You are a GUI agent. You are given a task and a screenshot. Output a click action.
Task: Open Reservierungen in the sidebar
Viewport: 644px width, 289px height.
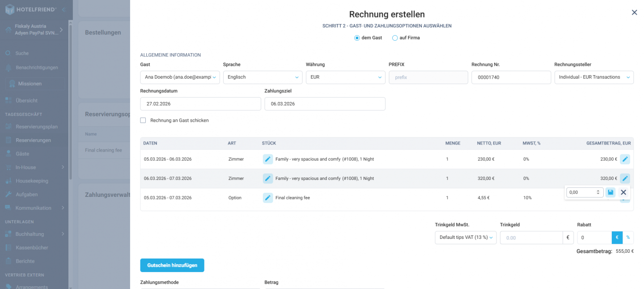tap(33, 140)
